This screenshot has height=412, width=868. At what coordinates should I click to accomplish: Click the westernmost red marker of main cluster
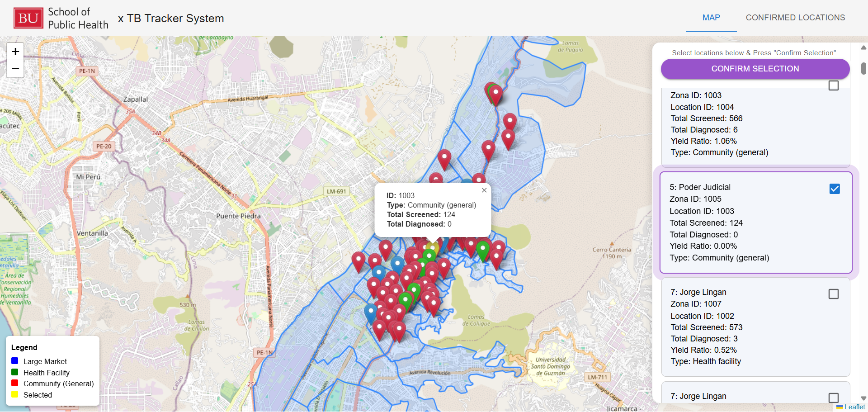pyautogui.click(x=359, y=262)
